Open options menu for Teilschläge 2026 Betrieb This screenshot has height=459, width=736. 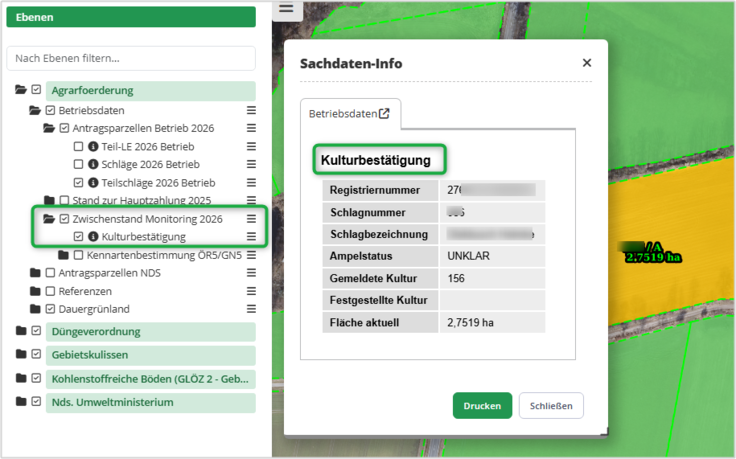point(251,183)
